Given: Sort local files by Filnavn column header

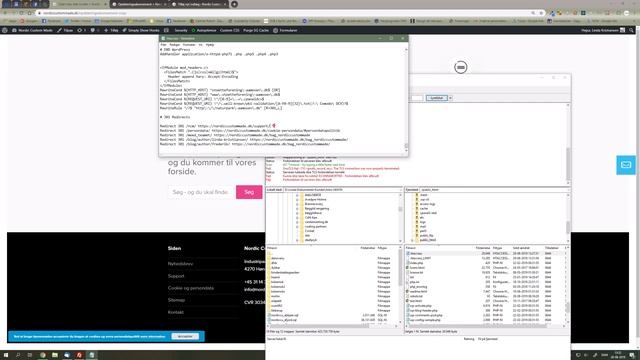Looking at the screenshot, I should pos(272,248).
